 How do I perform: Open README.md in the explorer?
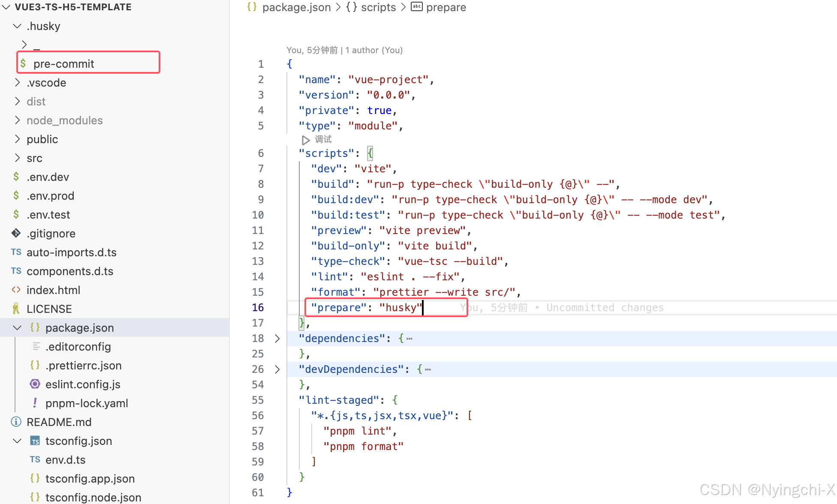point(59,422)
